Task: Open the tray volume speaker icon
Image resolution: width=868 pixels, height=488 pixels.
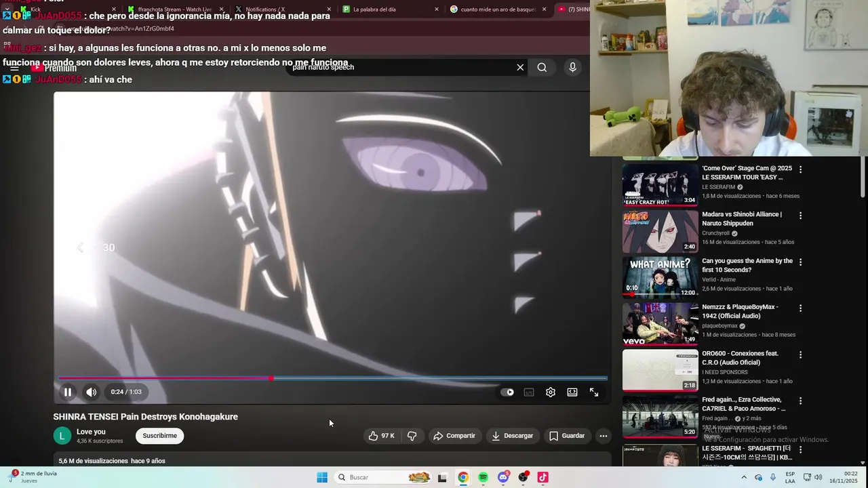Action: 818,477
